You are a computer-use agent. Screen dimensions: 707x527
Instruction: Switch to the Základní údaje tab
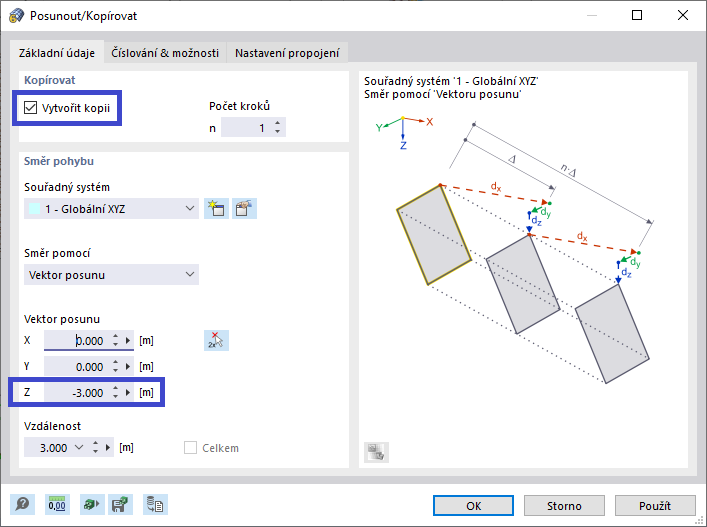pyautogui.click(x=57, y=53)
